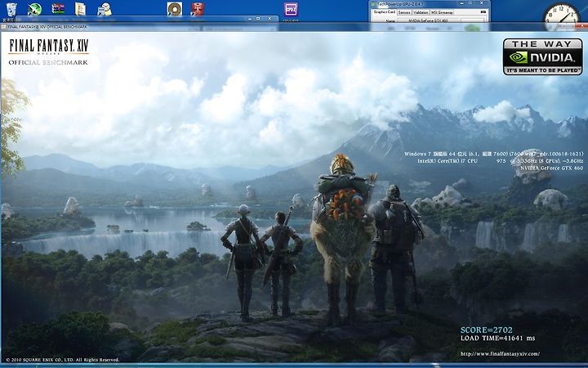Click the Final Fantasy XIV Official Benchmark logo
Image resolution: width=588 pixels, height=368 pixels.
49,52
